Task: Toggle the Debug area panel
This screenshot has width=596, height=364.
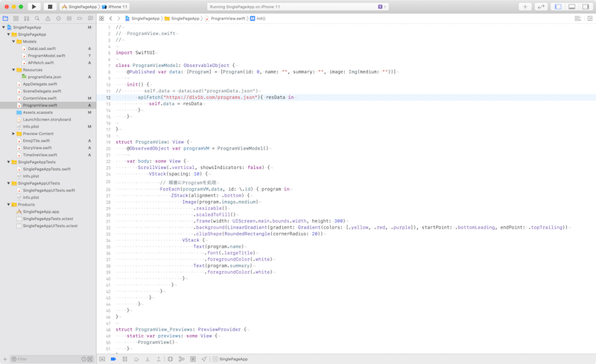Action: [571, 7]
